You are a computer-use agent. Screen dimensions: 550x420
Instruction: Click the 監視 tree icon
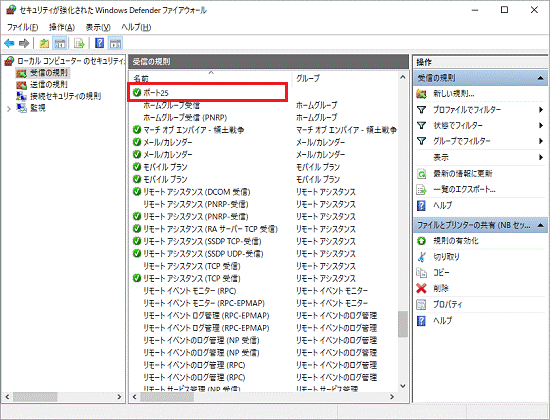(21, 108)
